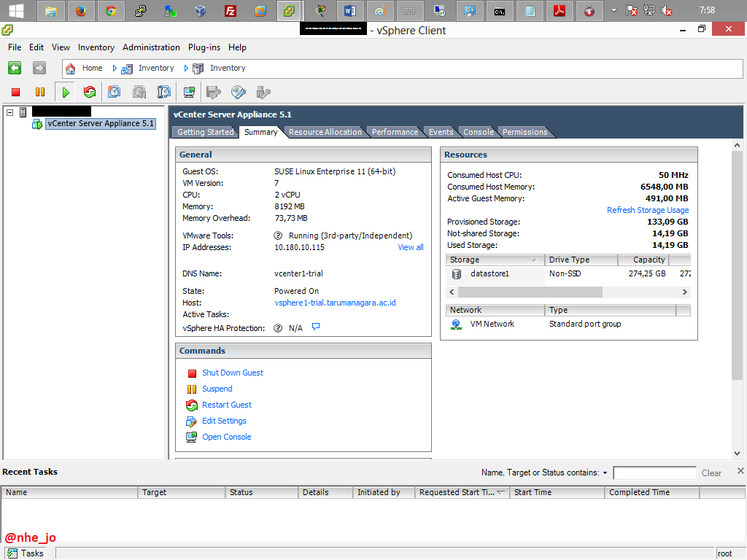Click the gray Forward navigation arrow
This screenshot has width=747, height=560.
tap(39, 68)
